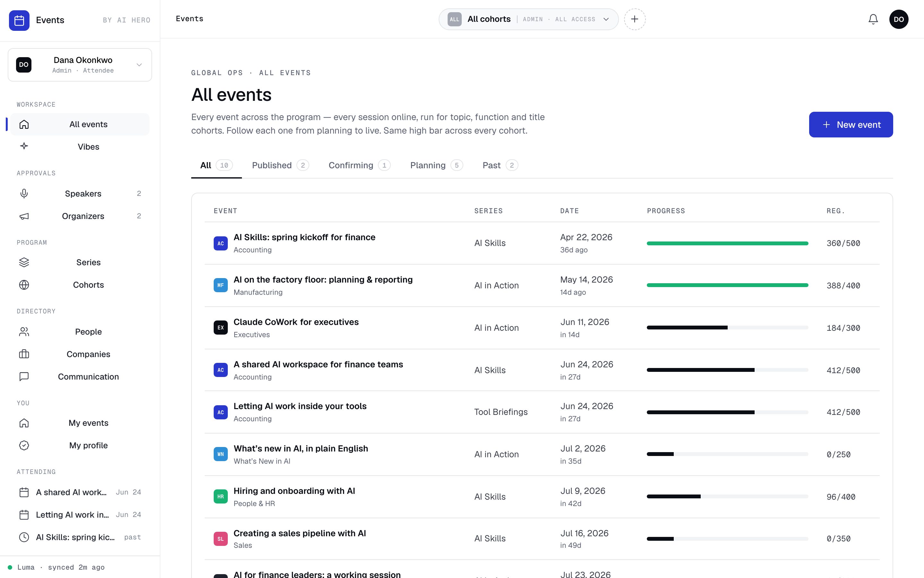Open Companies in the sidebar
This screenshot has height=578, width=924.
click(x=80, y=354)
